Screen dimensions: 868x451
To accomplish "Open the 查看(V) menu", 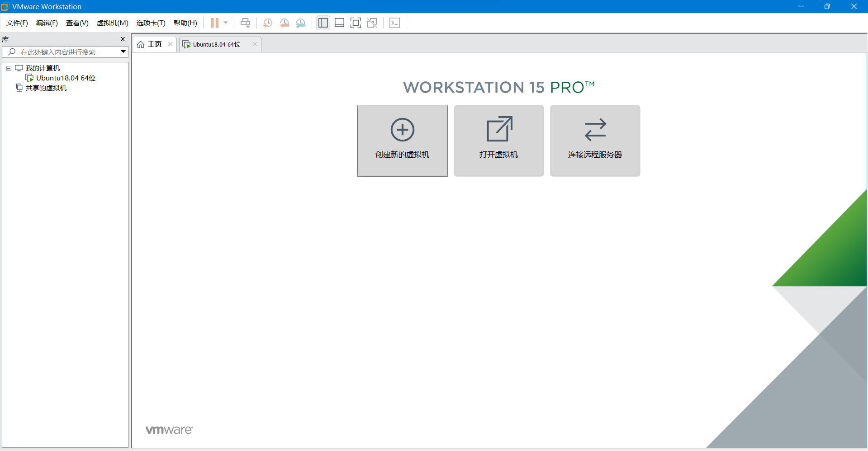I will coord(77,23).
